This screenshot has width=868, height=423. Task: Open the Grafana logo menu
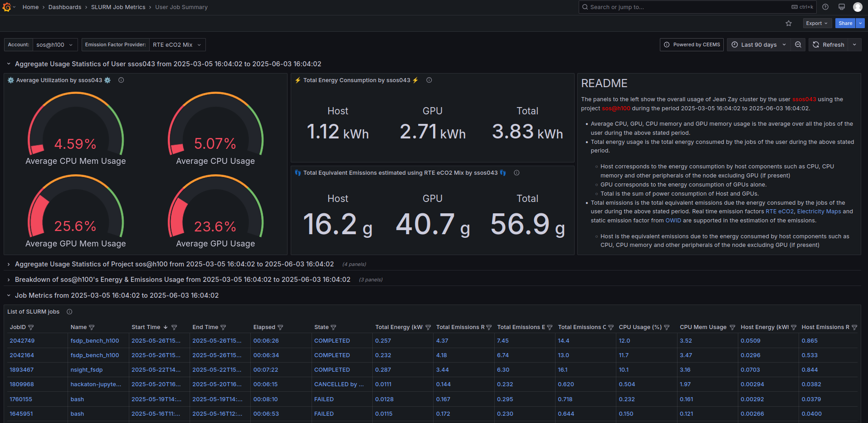coord(7,7)
